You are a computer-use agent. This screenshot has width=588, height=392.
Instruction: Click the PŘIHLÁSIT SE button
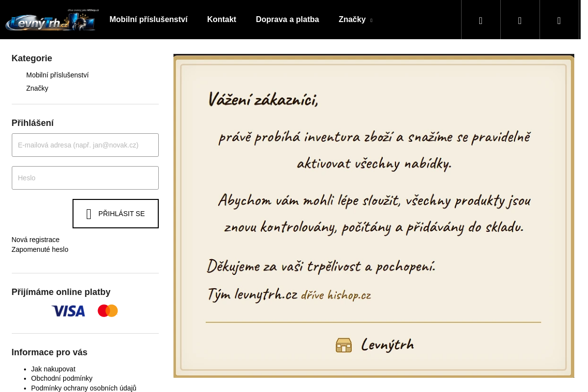pyautogui.click(x=116, y=214)
